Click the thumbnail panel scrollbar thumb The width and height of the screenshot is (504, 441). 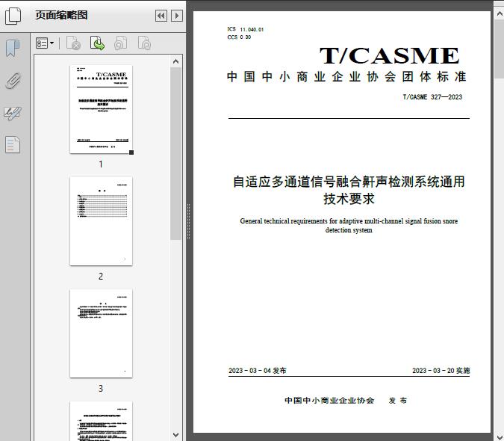(x=175, y=153)
